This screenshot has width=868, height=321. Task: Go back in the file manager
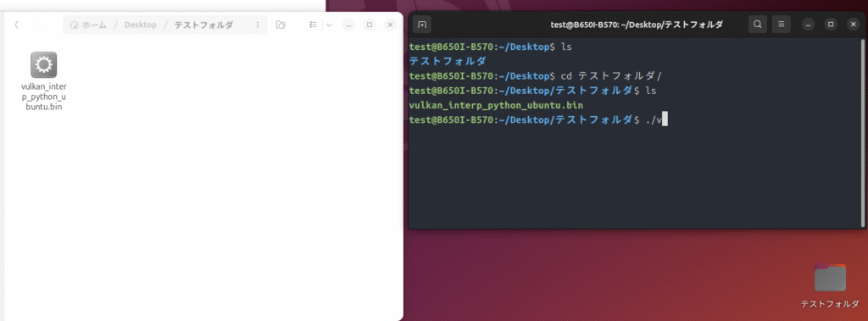[x=17, y=25]
